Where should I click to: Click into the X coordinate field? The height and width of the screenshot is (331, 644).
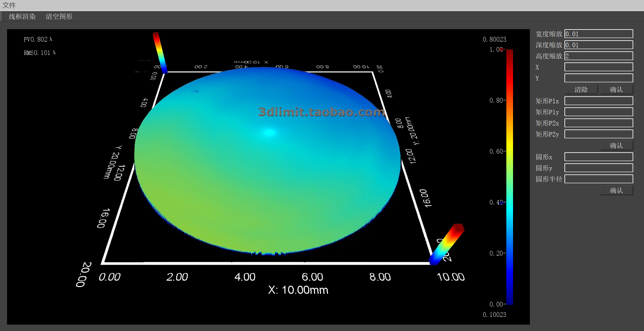(x=599, y=67)
